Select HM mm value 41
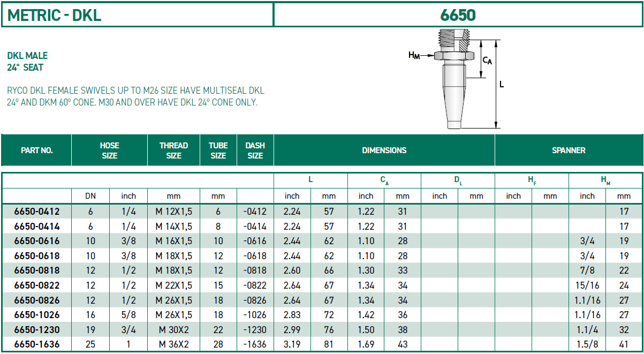This screenshot has height=354, width=644. [x=624, y=344]
